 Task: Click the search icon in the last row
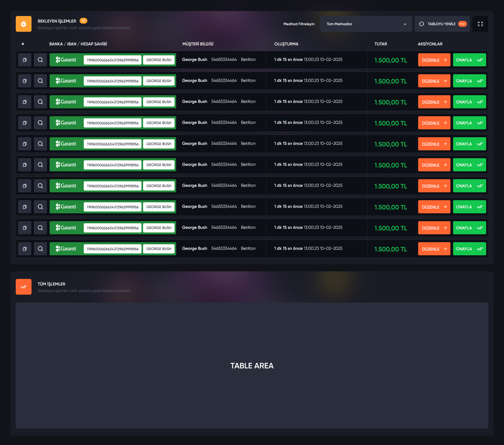coord(40,249)
